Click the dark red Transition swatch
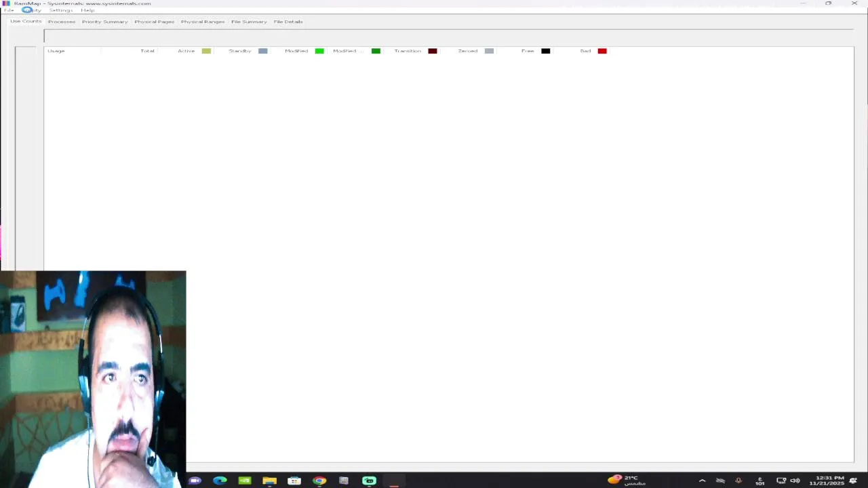 click(433, 51)
